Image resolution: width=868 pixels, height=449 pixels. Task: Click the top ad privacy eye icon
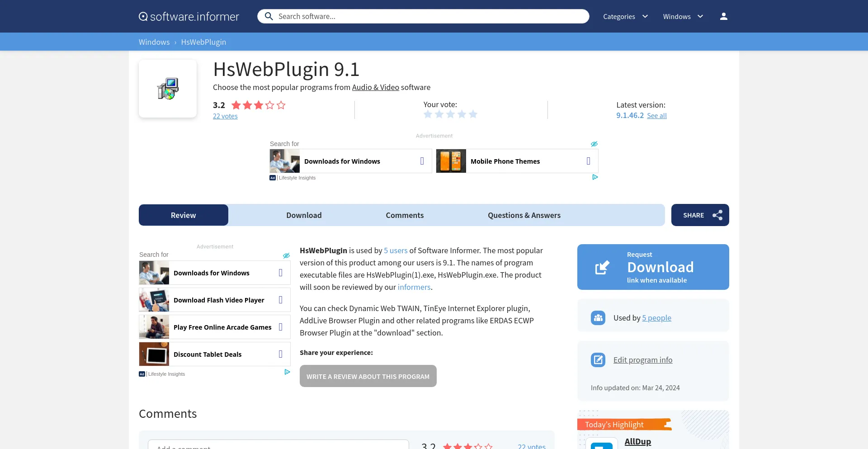tap(594, 144)
